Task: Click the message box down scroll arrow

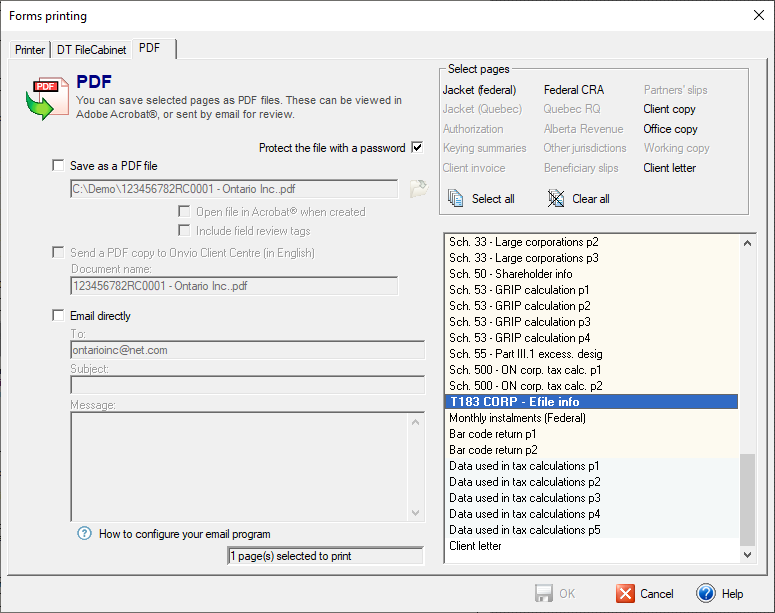Action: (416, 513)
